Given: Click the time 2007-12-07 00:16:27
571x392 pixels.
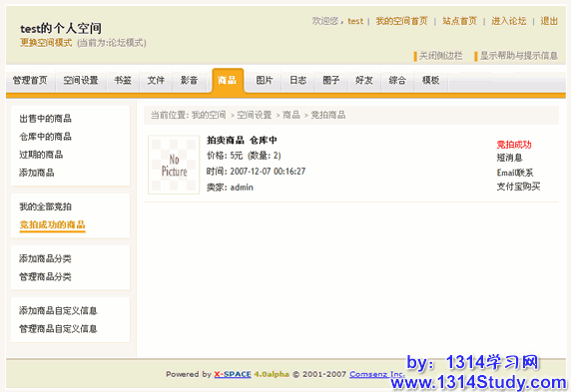Looking at the screenshot, I should tap(268, 172).
